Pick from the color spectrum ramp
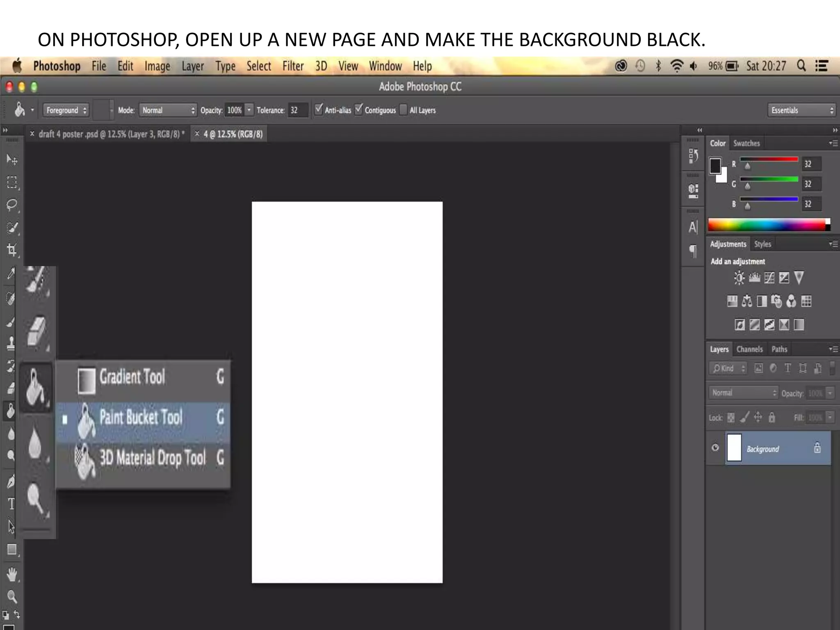This screenshot has width=840, height=630. coord(769,225)
